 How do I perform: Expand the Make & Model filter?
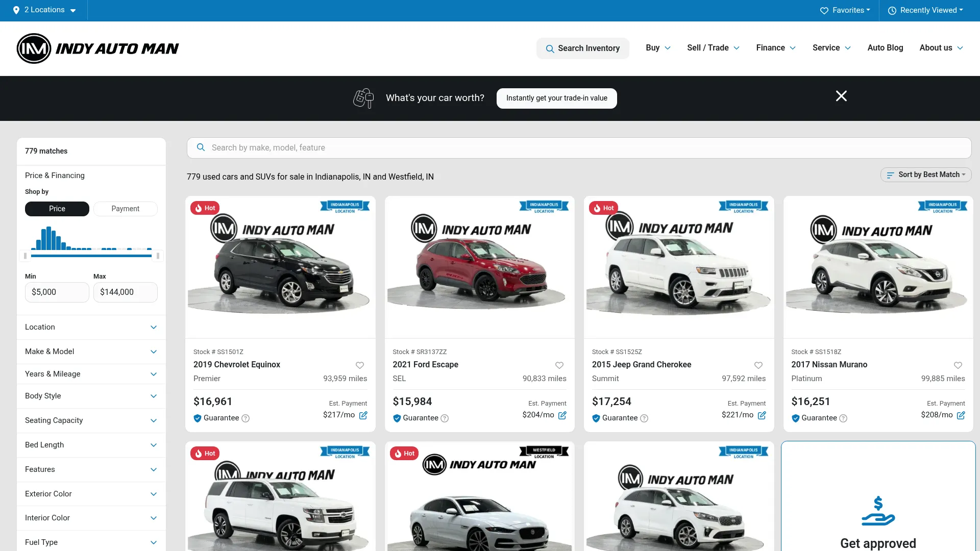click(x=91, y=352)
